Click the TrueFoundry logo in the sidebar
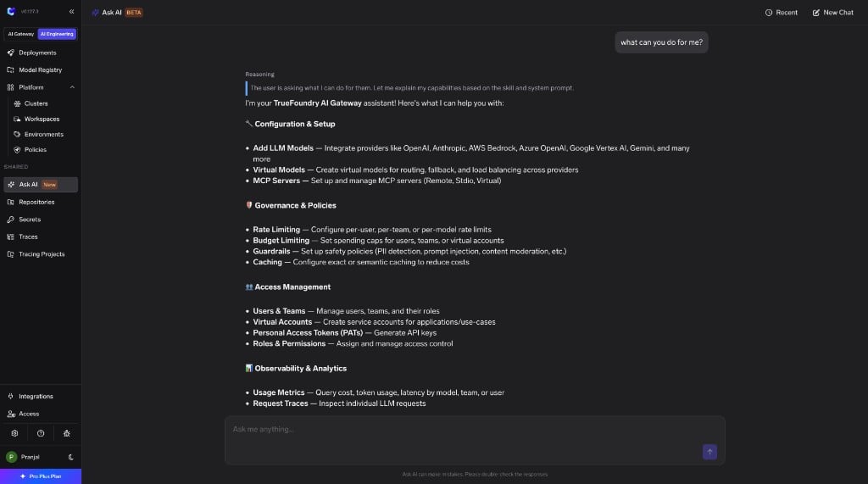 pos(10,11)
